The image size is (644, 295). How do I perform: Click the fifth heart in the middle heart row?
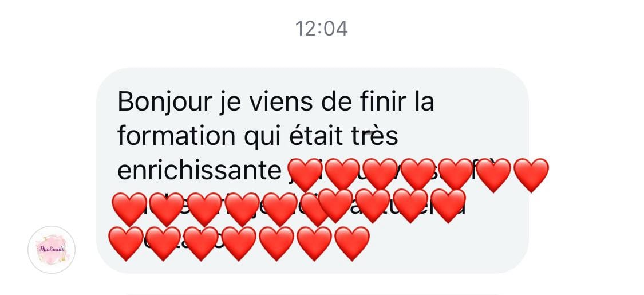[x=280, y=209]
